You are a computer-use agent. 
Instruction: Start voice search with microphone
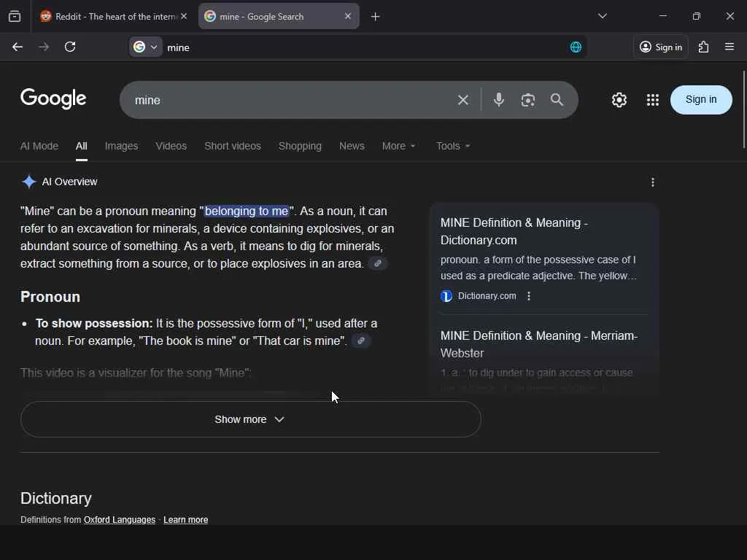(x=499, y=99)
